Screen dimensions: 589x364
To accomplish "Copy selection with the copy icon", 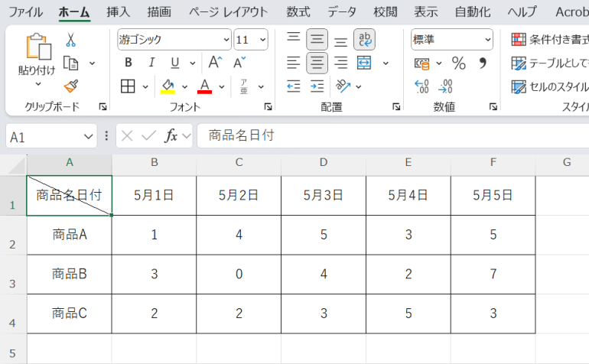I will 70,63.
